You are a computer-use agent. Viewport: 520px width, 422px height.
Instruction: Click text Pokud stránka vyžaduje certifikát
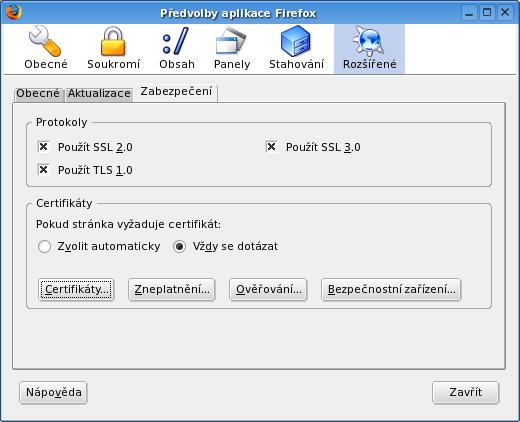pyautogui.click(x=128, y=224)
